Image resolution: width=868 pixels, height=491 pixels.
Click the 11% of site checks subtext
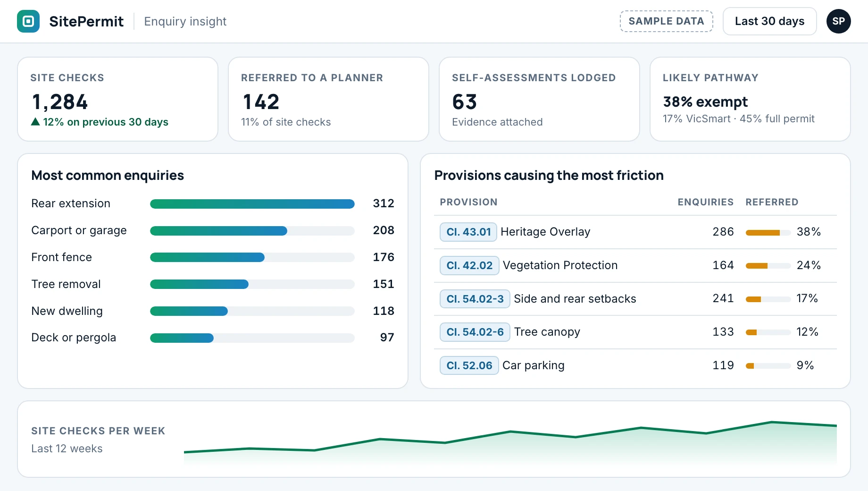click(x=286, y=122)
